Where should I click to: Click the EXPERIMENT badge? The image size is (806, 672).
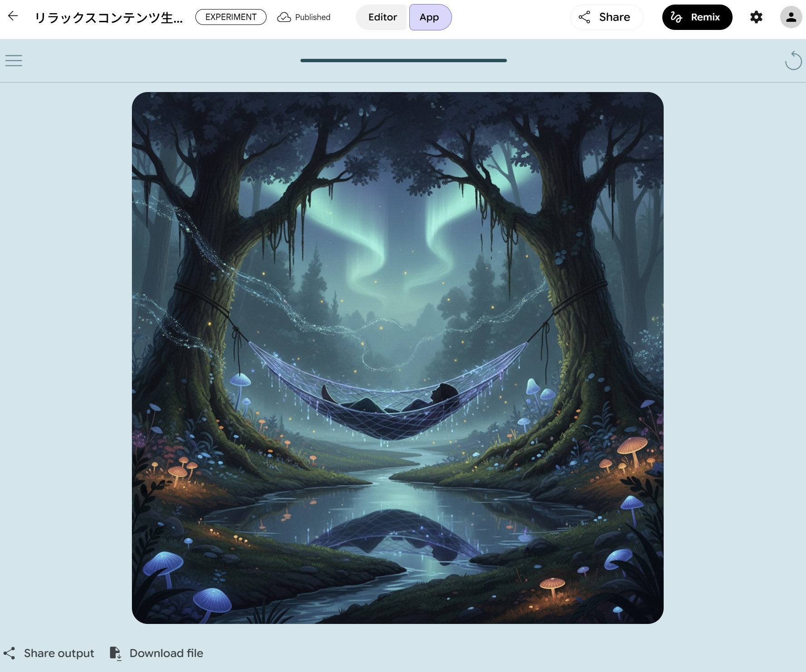click(x=231, y=17)
